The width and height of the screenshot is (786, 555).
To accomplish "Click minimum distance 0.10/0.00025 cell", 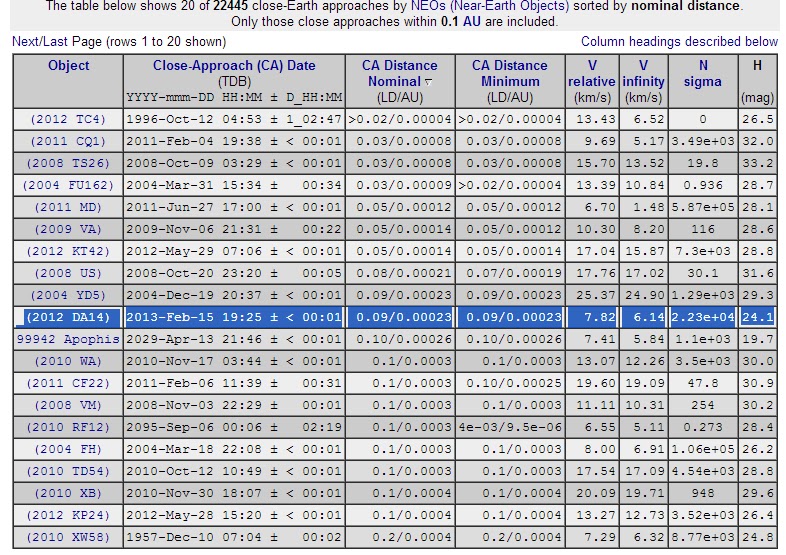I will tap(510, 384).
